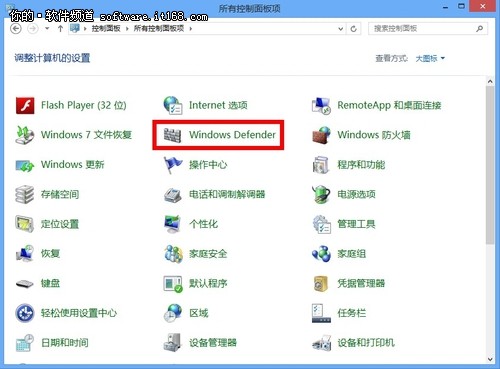Click the 默认程序 label
This screenshot has height=369, width=500.
click(x=208, y=284)
